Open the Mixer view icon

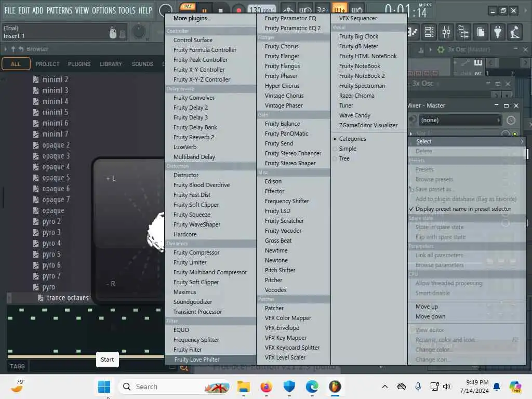tap(446, 32)
